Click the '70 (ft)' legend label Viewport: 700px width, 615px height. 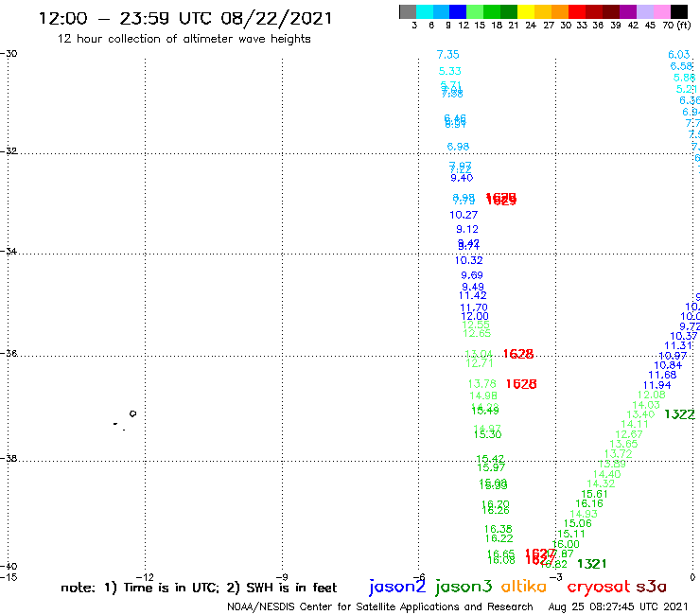pos(676,25)
